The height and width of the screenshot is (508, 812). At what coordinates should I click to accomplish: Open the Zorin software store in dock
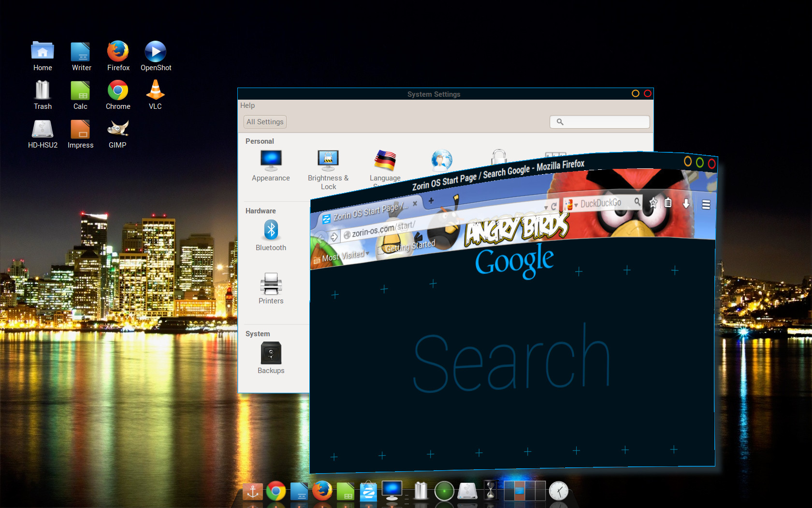(368, 492)
